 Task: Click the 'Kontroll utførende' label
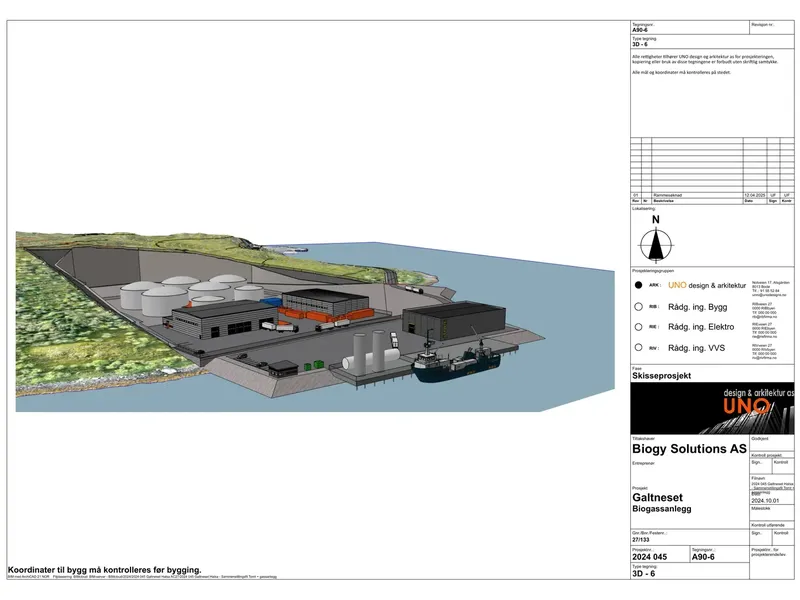768,525
